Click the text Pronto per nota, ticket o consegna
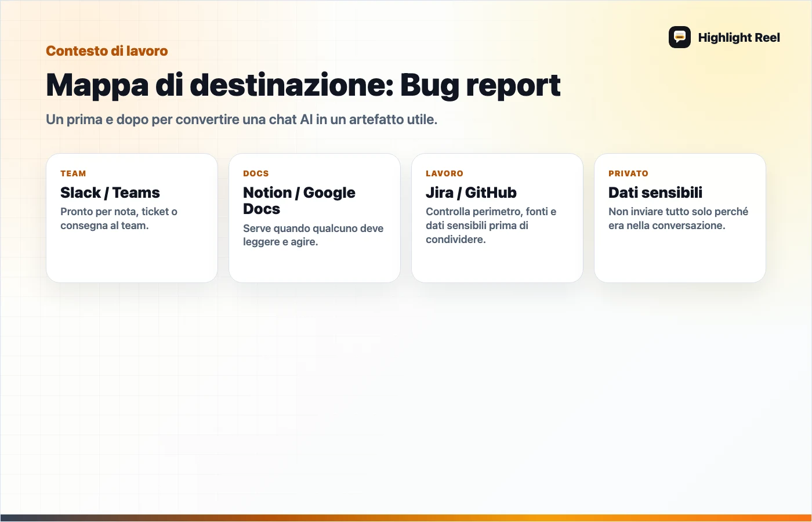This screenshot has width=812, height=522. tap(119, 219)
